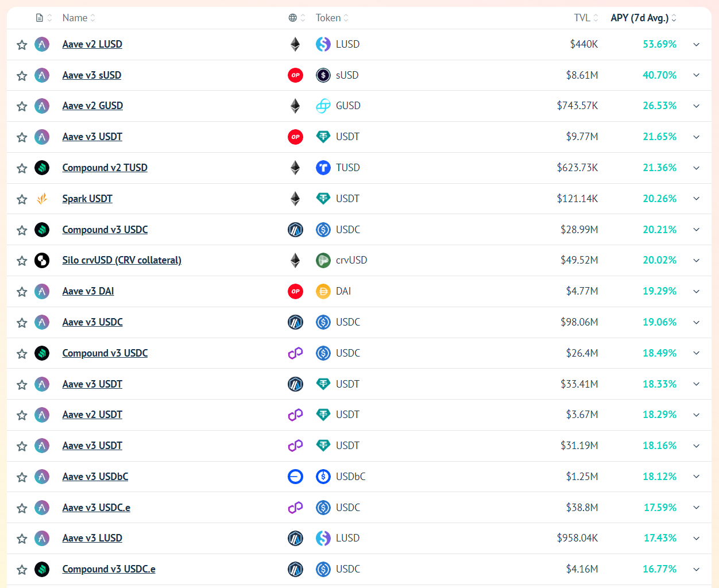Screen dimensions: 719x588
Task: Click USDC token icon in Aave v3 USDC $98.06M row
Action: point(323,322)
